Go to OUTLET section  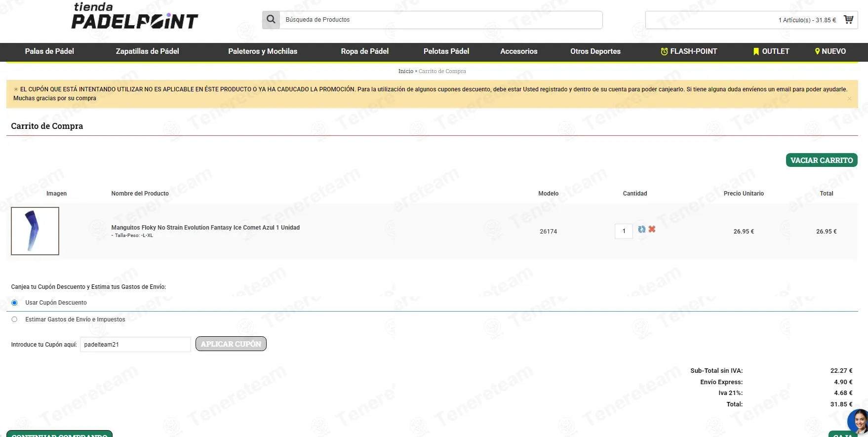pyautogui.click(x=771, y=51)
